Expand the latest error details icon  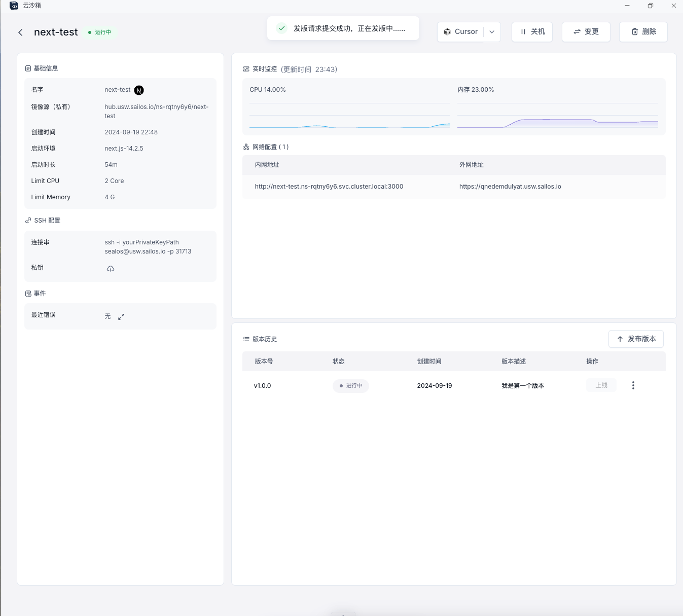pos(121,317)
